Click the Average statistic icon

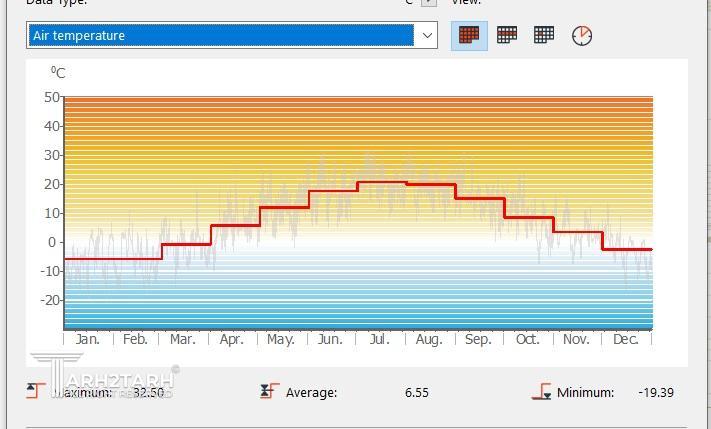point(269,392)
